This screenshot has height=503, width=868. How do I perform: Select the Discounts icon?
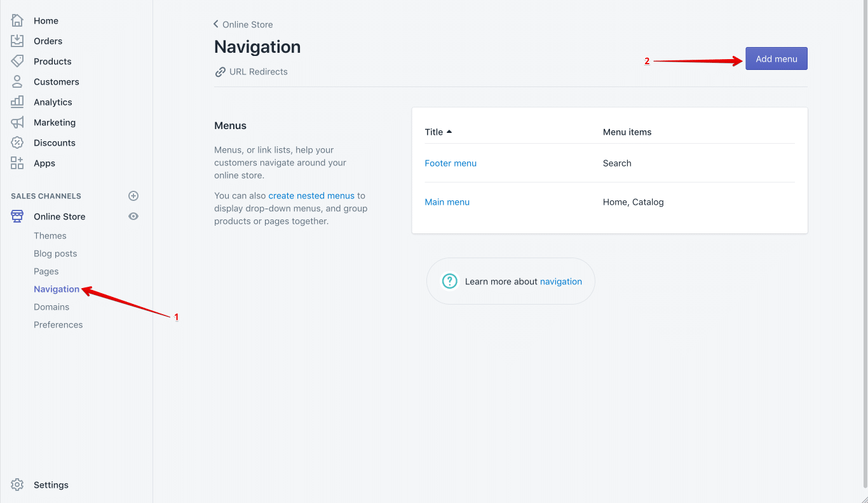17,142
